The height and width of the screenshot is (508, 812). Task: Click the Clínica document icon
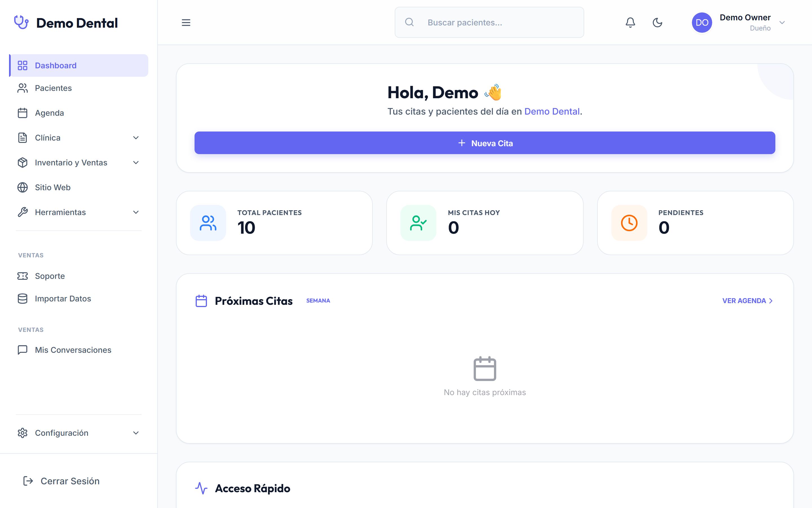pos(23,138)
